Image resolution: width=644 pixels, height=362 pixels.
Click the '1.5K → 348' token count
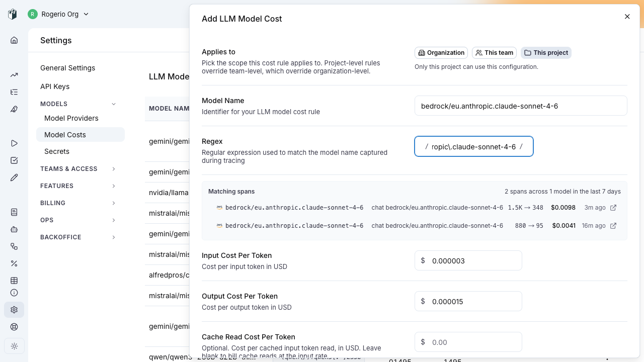pyautogui.click(x=526, y=208)
